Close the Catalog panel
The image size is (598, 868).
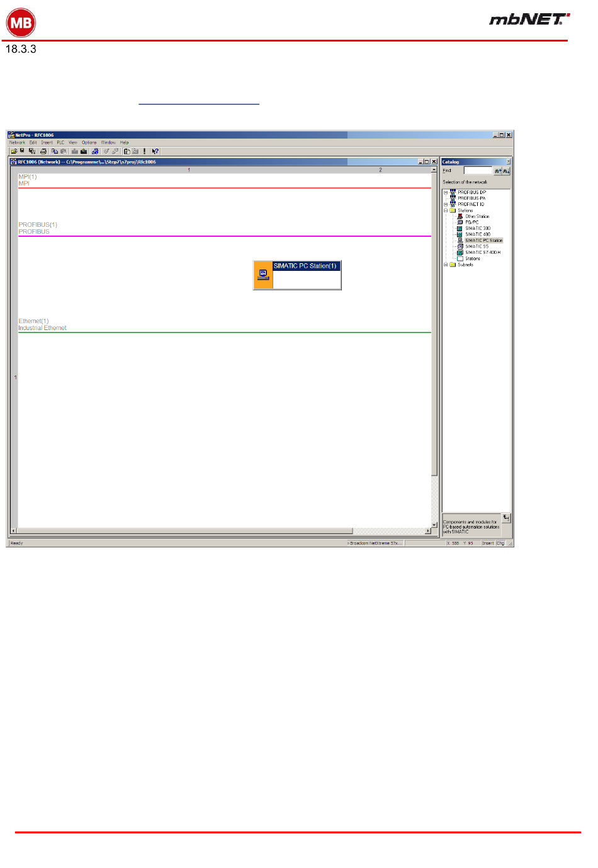click(509, 162)
